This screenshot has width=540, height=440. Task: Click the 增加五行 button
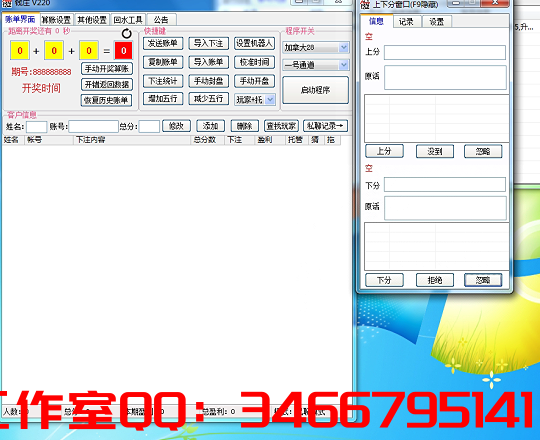(163, 99)
